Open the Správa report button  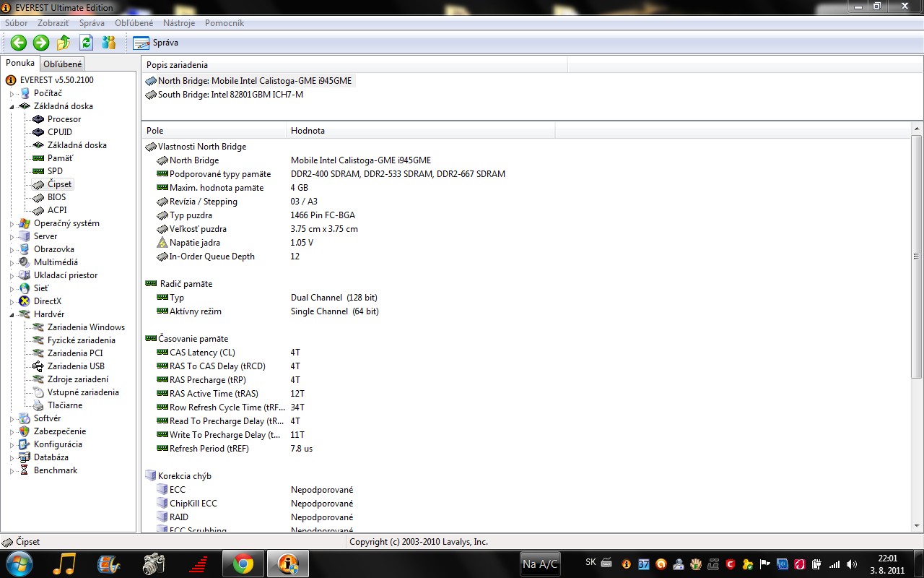pyautogui.click(x=156, y=43)
